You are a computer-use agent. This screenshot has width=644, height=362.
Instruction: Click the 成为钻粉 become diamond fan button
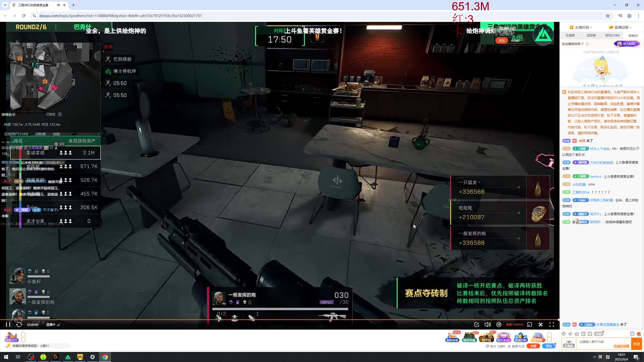[627, 44]
